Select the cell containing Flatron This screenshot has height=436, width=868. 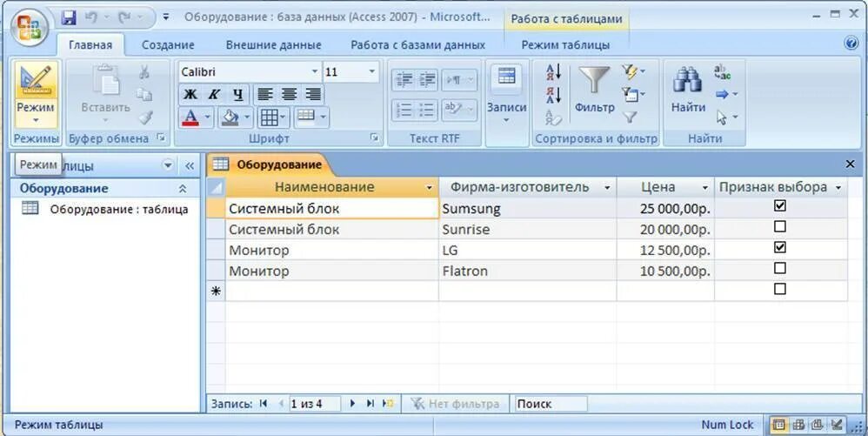click(528, 271)
